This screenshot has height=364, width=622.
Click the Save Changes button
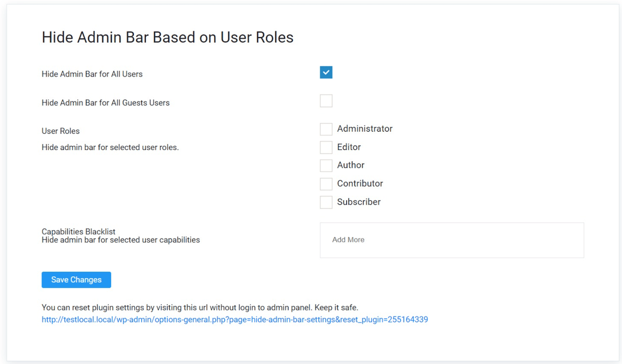pyautogui.click(x=76, y=280)
